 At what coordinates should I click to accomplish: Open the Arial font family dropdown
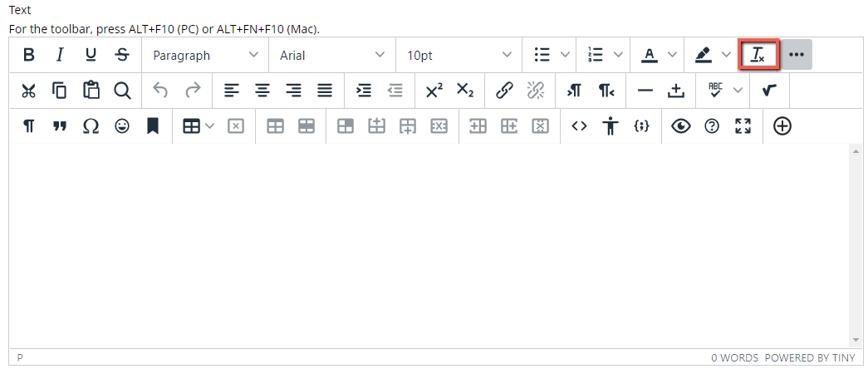[332, 56]
